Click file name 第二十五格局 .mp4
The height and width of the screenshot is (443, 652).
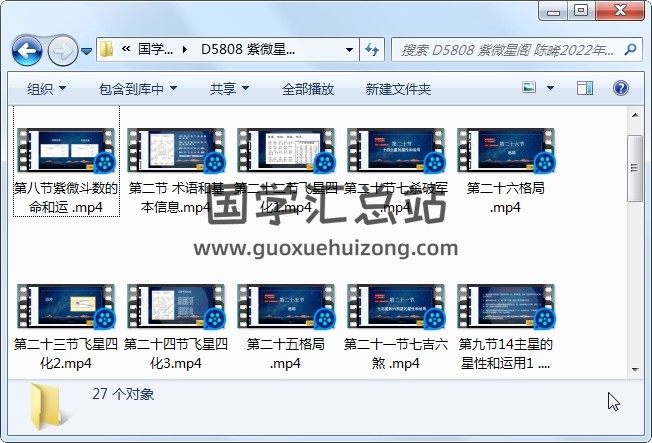tap(286, 354)
